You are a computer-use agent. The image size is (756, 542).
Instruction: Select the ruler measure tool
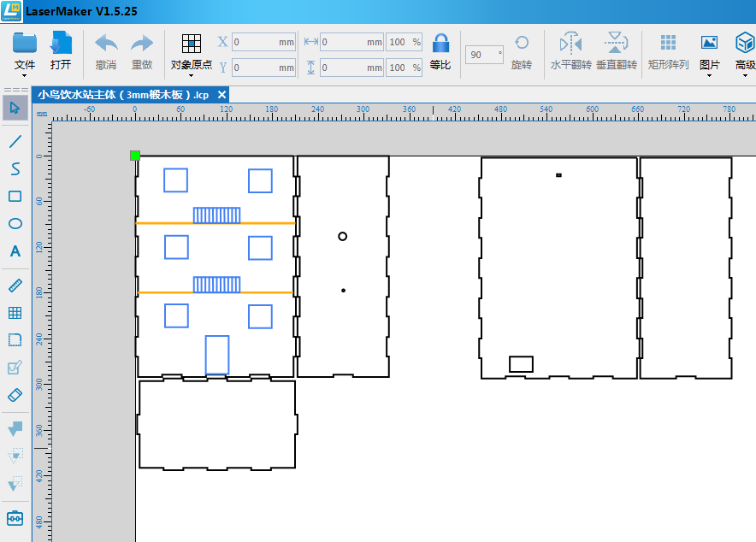tap(15, 286)
